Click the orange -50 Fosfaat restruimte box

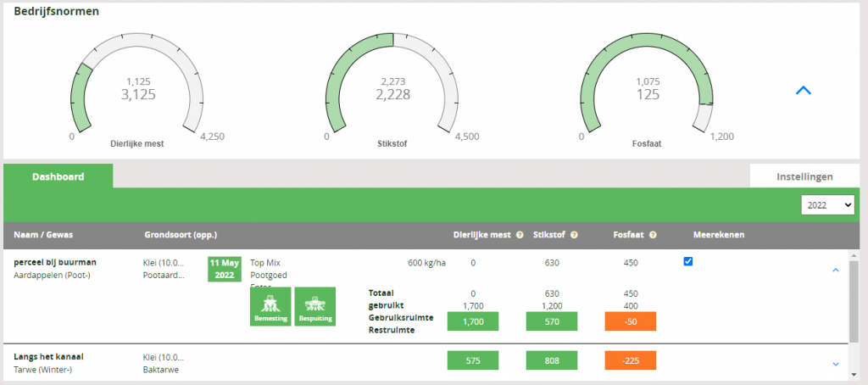click(631, 321)
